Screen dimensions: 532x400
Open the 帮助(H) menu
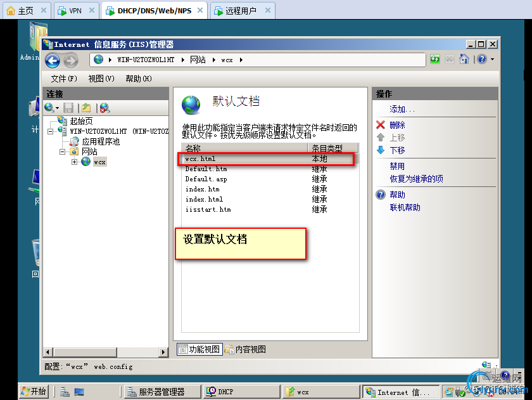139,79
